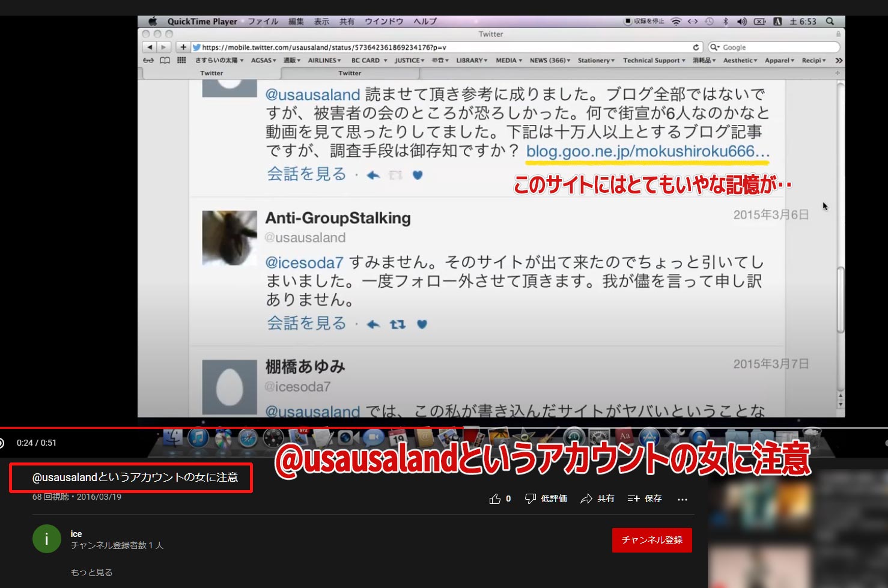Click the Google search field in Safari
Screen dimensions: 888x588
pyautogui.click(x=774, y=47)
